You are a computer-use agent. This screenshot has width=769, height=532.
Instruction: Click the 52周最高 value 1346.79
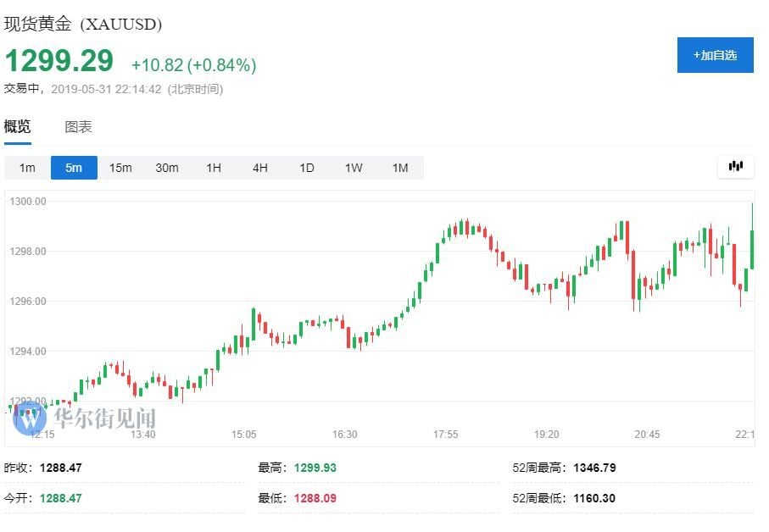click(594, 468)
